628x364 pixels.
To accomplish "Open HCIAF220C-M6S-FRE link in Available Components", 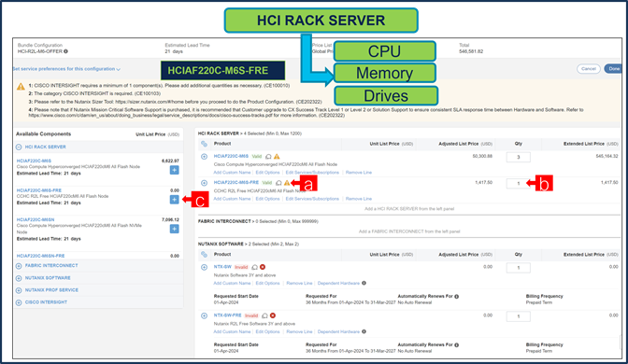I will (x=39, y=190).
